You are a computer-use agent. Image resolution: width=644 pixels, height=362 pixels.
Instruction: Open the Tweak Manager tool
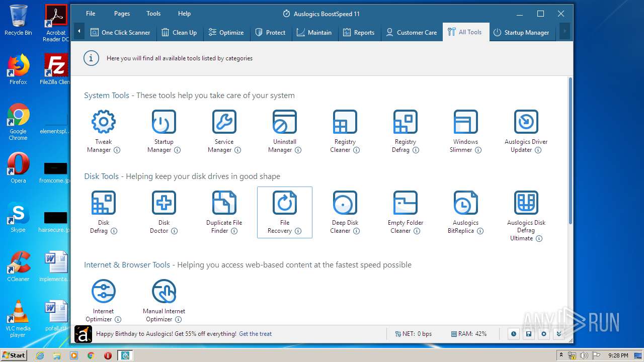click(x=103, y=132)
